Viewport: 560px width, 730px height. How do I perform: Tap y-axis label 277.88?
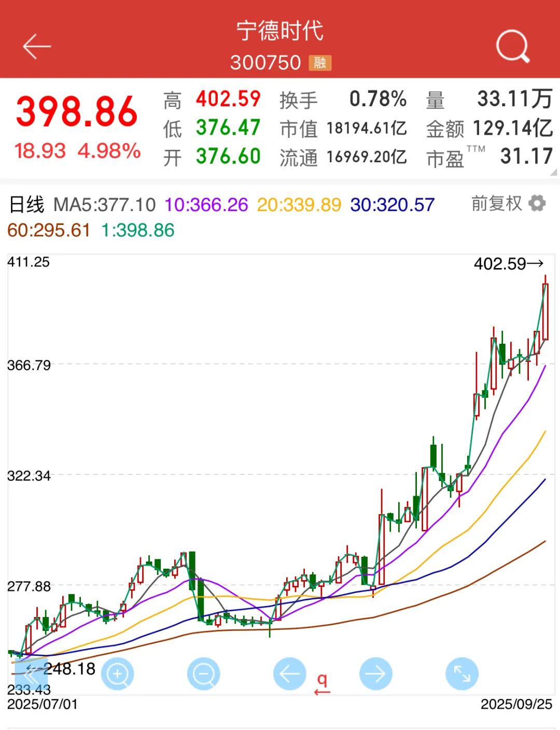(29, 586)
